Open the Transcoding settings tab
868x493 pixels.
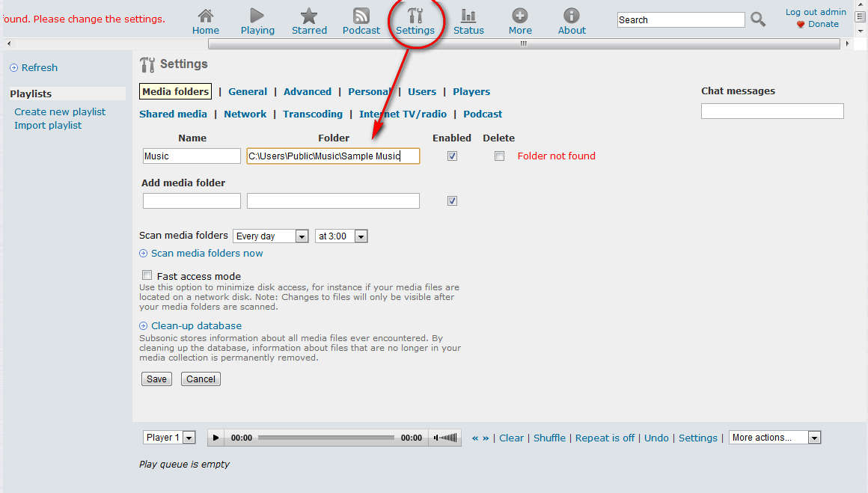313,114
